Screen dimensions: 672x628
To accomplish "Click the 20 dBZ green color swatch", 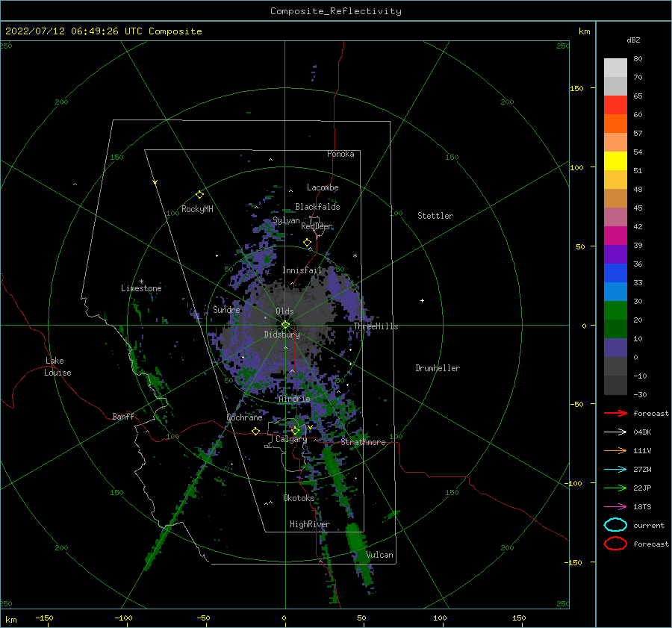I will (615, 311).
